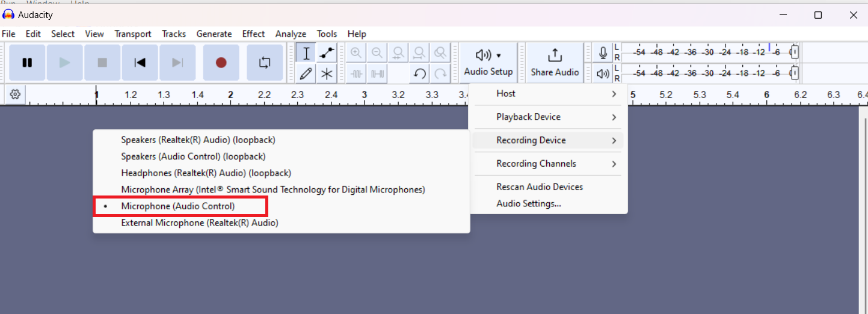The height and width of the screenshot is (314, 868).
Task: Expand the Recording Channels submenu
Action: pyautogui.click(x=547, y=164)
